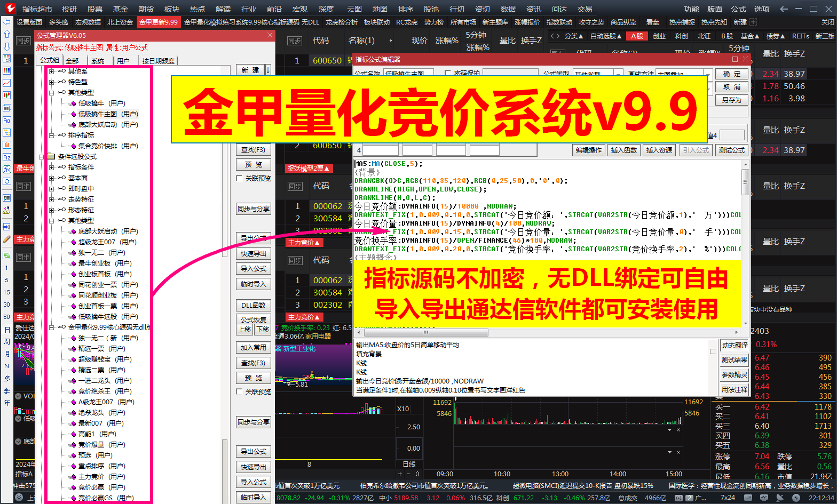Click the 确定 button in formula editor
The image size is (837, 504).
click(731, 74)
